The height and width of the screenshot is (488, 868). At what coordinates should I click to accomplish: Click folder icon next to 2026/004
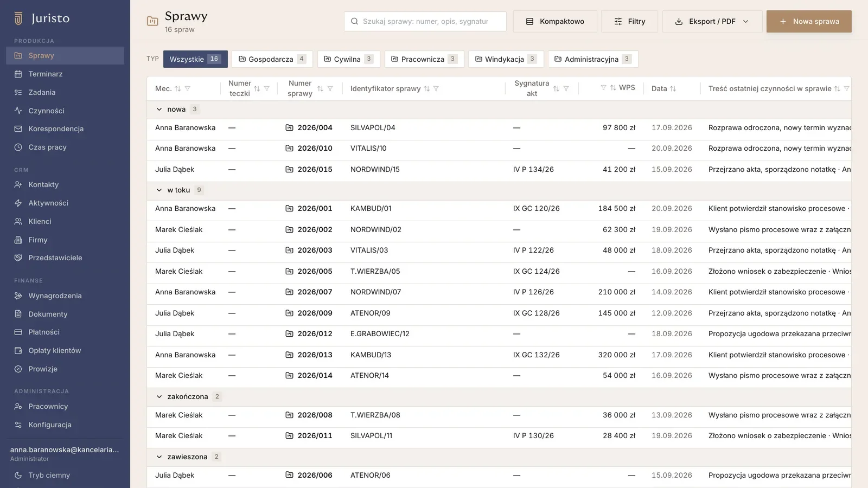(x=290, y=128)
